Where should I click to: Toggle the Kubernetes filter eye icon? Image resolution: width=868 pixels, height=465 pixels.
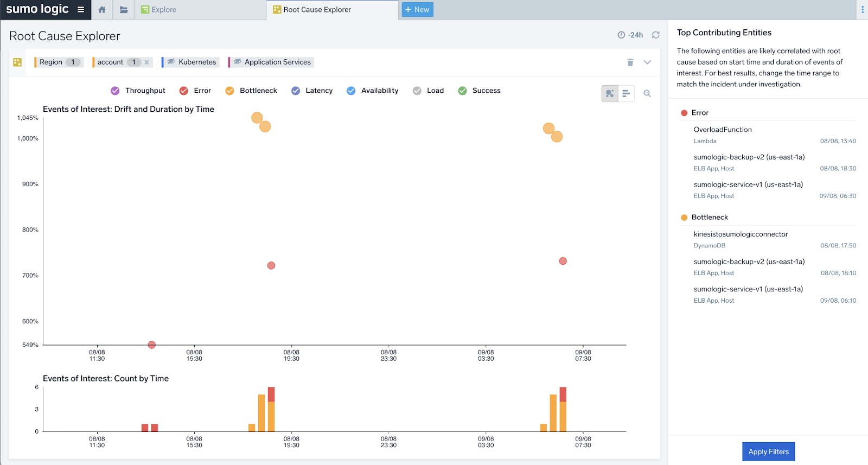(171, 62)
